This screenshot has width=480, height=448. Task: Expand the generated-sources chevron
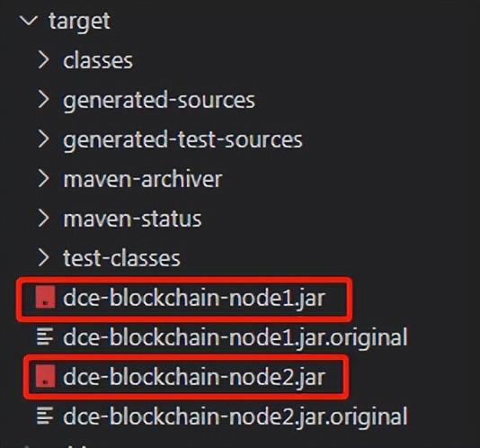(x=43, y=100)
